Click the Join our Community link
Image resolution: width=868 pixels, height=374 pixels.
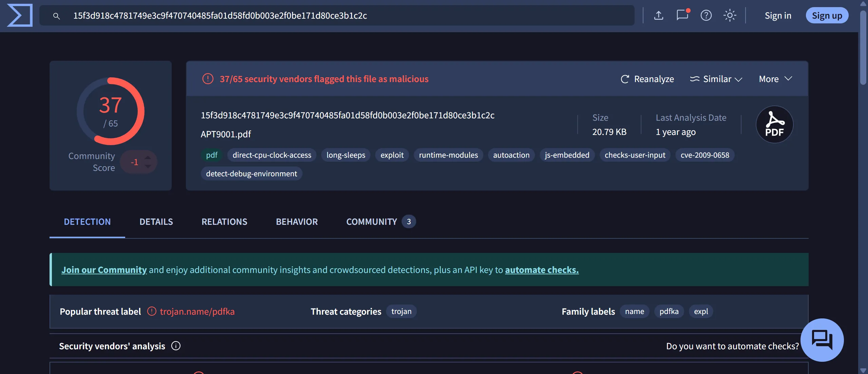[104, 270]
